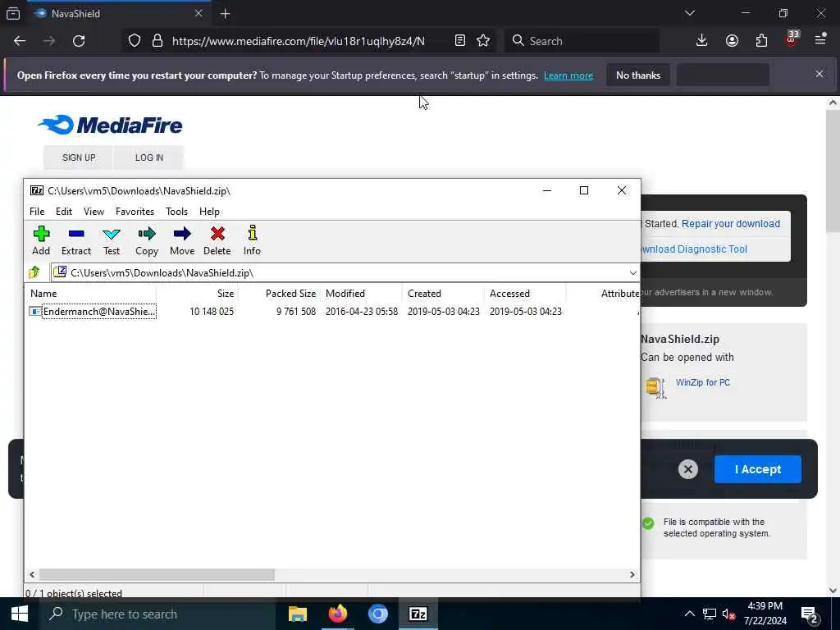Screen dimensions: 840x630
Task: Open the Windows Start menu
Action: coord(20,614)
